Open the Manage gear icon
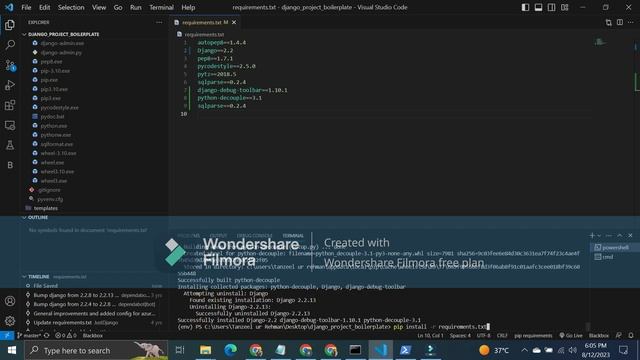Image resolution: width=640 pixels, height=360 pixels. pyautogui.click(x=10, y=321)
